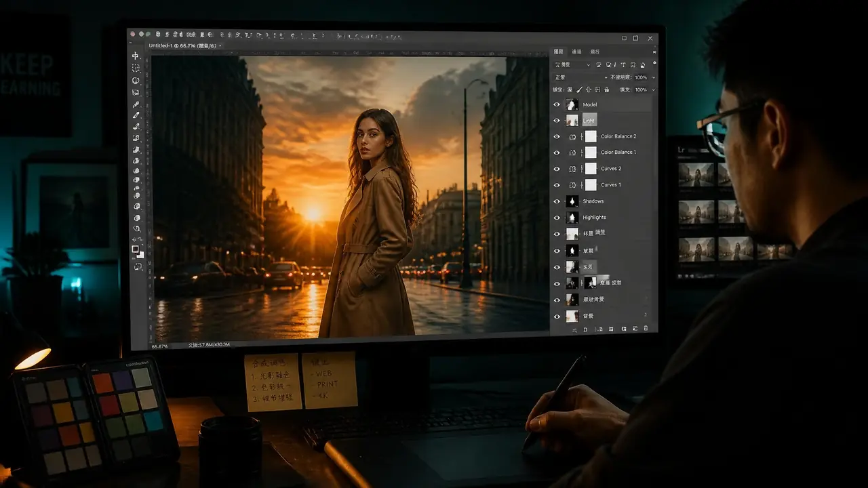Screen dimensions: 868x488
Task: Select the Untitled-1 document tab
Action: (x=183, y=45)
